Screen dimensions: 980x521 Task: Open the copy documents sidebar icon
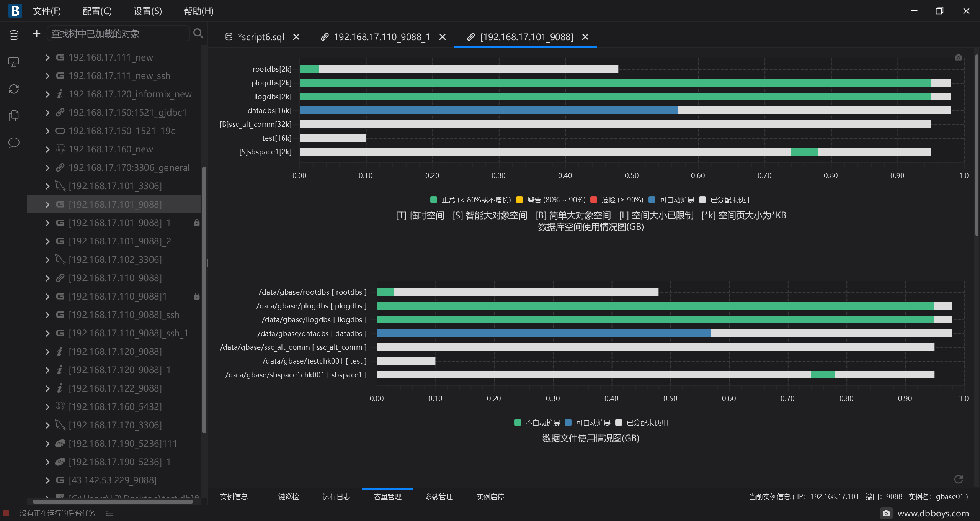click(14, 116)
